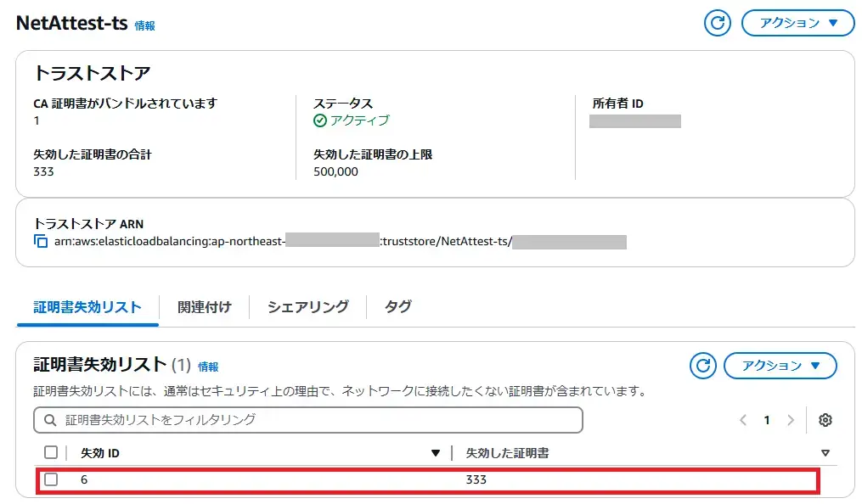
Task: Refresh the certificate revocation list table
Action: (x=702, y=366)
